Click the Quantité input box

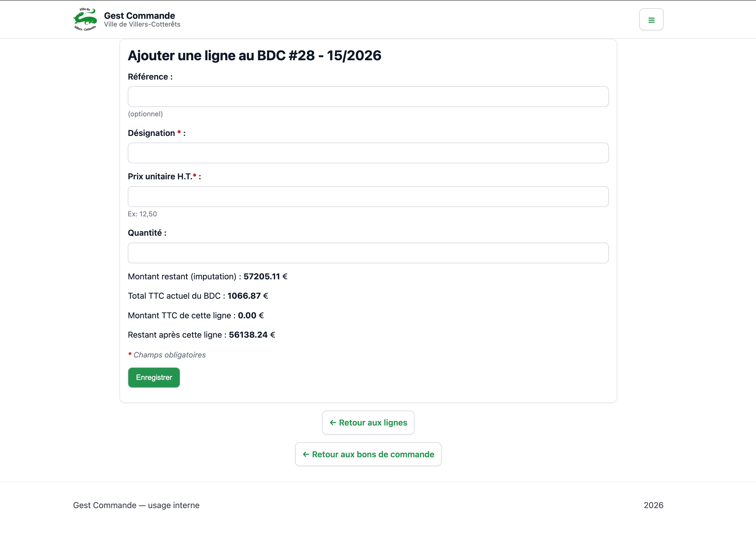368,253
